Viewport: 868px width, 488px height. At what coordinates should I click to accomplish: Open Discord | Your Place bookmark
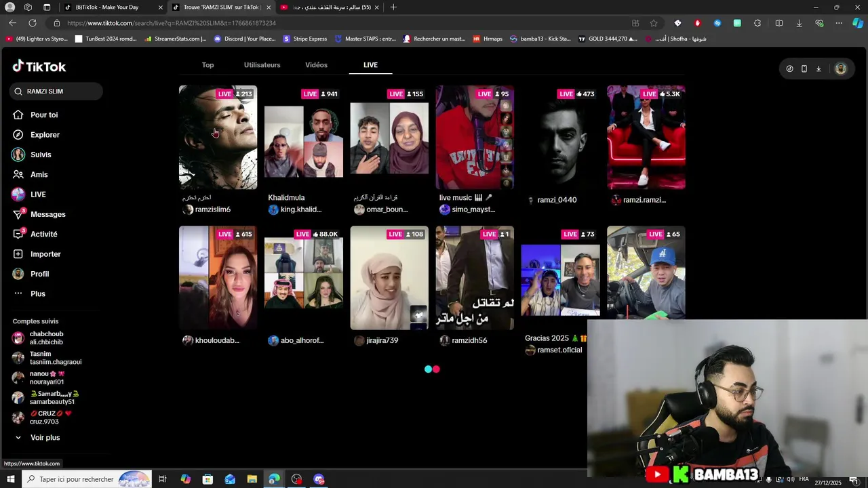(245, 39)
